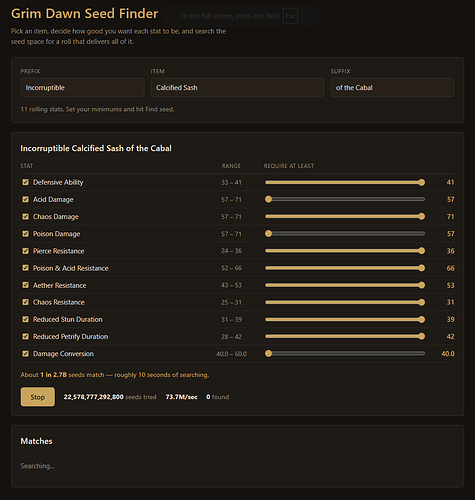Uncheck the Damage Conversion stat
Image resolution: width=475 pixels, height=500 pixels.
pyautogui.click(x=25, y=353)
